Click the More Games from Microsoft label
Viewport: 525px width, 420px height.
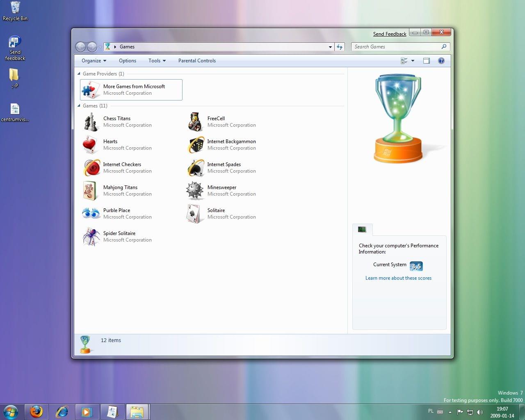(134, 87)
